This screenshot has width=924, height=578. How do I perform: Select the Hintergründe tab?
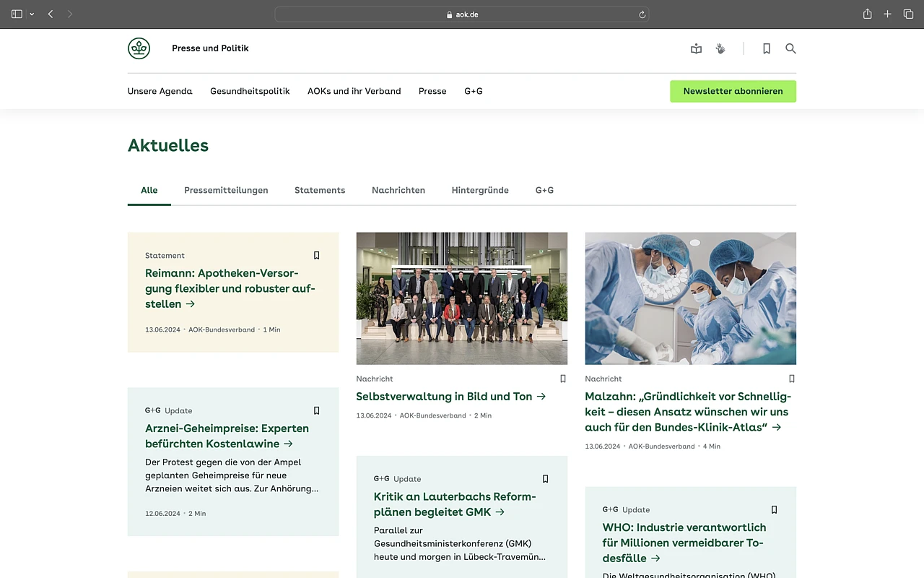pyautogui.click(x=480, y=190)
